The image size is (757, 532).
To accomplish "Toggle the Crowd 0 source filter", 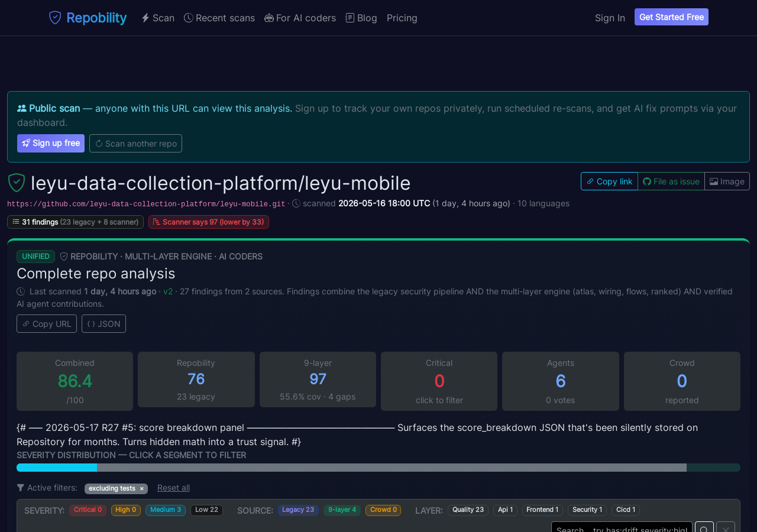I will [383, 510].
